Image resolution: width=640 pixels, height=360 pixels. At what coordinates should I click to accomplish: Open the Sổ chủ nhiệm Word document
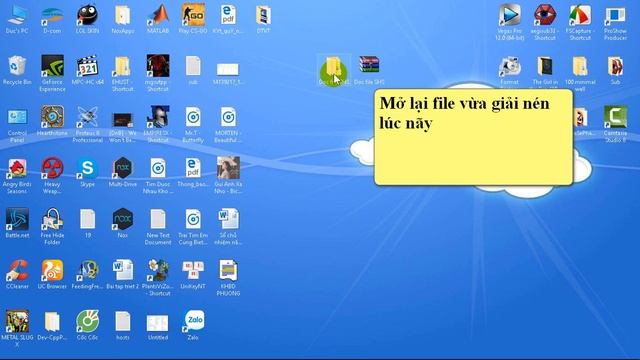228,227
